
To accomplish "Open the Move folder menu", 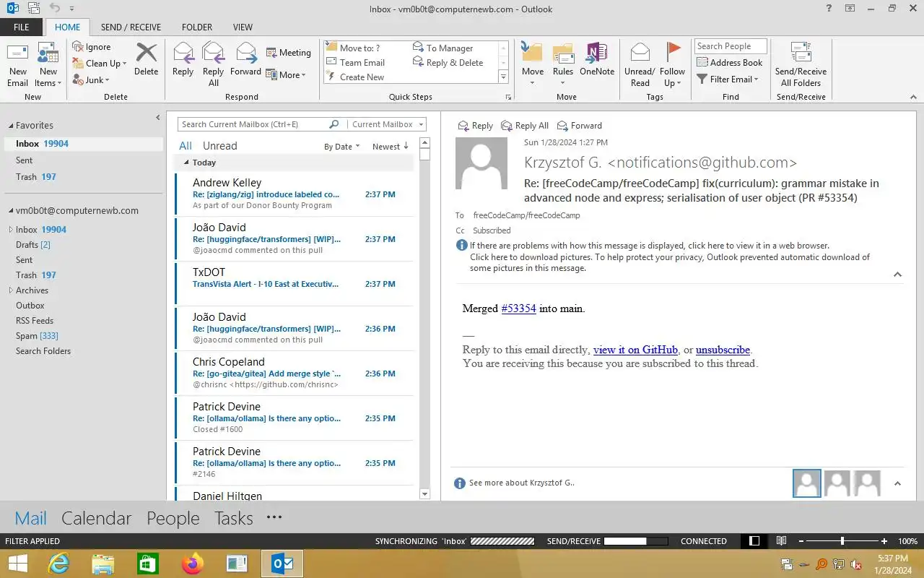I will click(533, 64).
